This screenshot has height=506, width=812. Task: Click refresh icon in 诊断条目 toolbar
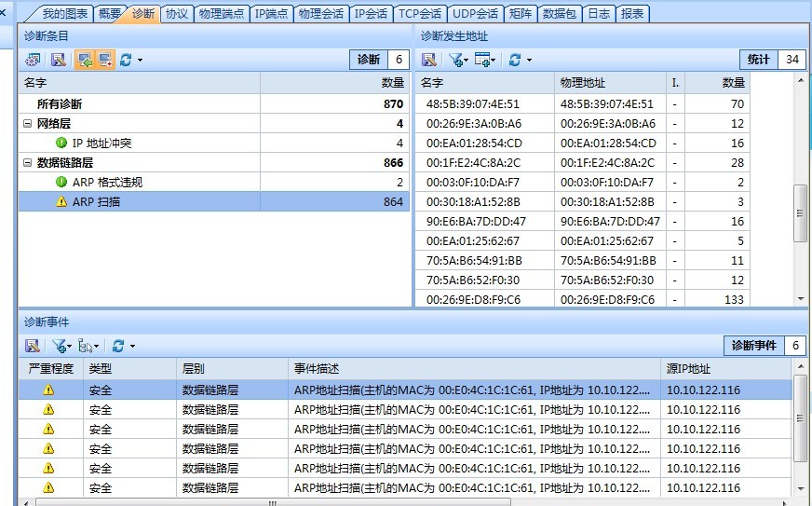[x=126, y=60]
